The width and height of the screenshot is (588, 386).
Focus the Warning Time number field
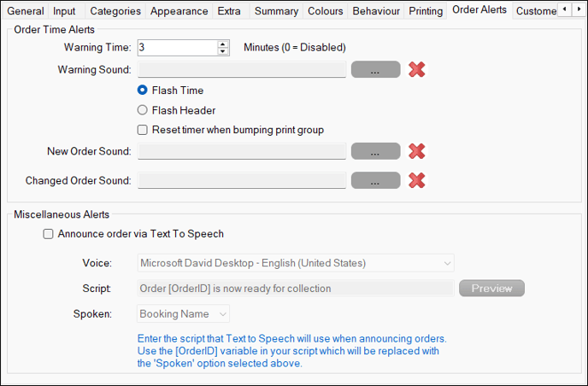point(177,48)
